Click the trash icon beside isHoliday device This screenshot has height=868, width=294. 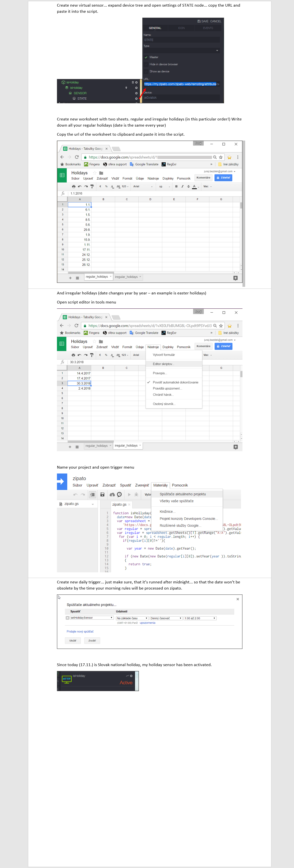133,82
